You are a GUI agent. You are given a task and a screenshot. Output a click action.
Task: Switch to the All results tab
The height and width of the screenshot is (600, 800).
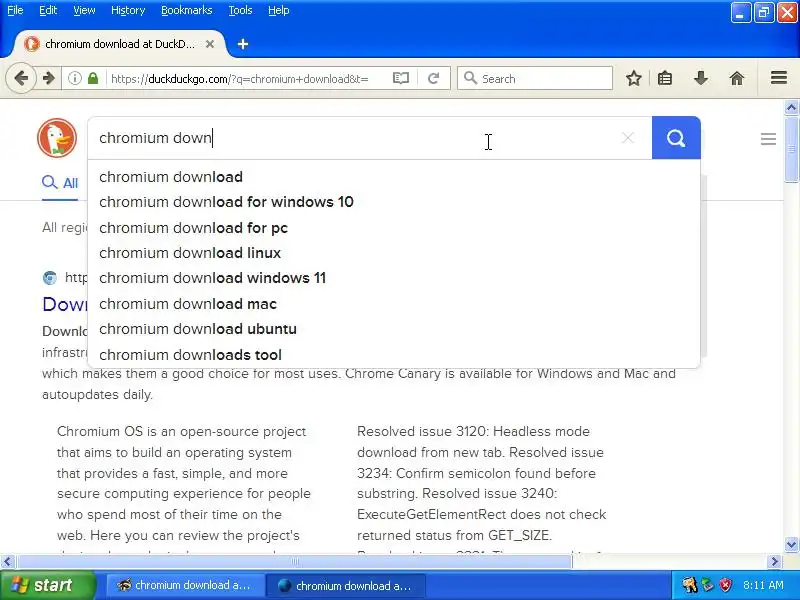[60, 183]
